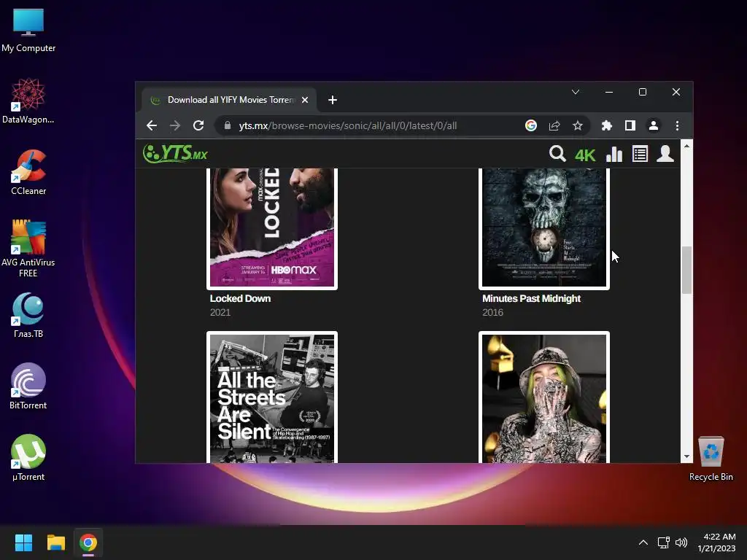Open the taskbar clock showing 4:22 AM

[x=717, y=542]
